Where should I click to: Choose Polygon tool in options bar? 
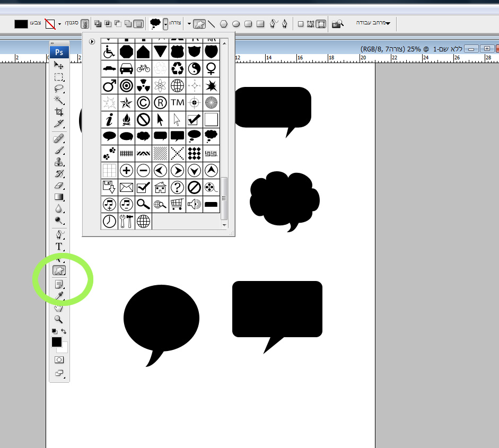[x=224, y=24]
